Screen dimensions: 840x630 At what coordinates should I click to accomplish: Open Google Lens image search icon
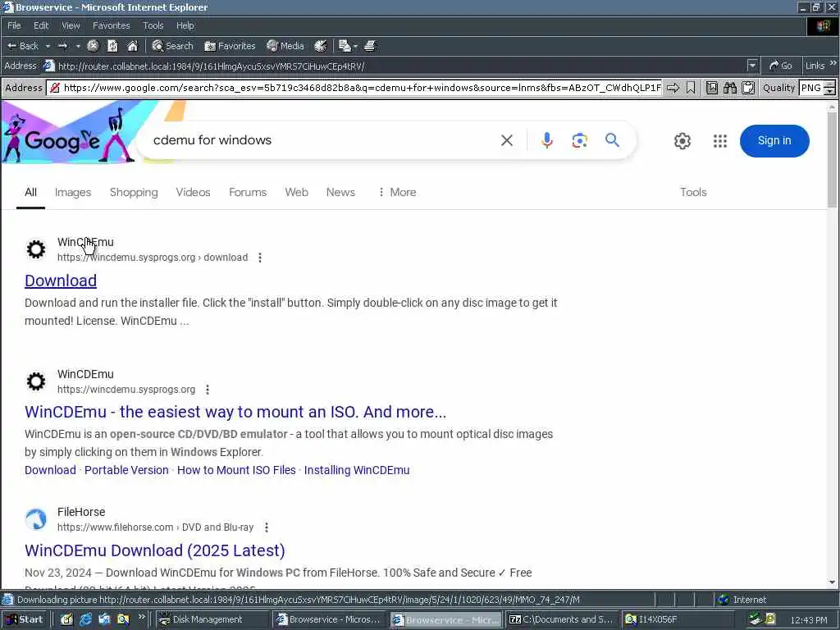(579, 140)
